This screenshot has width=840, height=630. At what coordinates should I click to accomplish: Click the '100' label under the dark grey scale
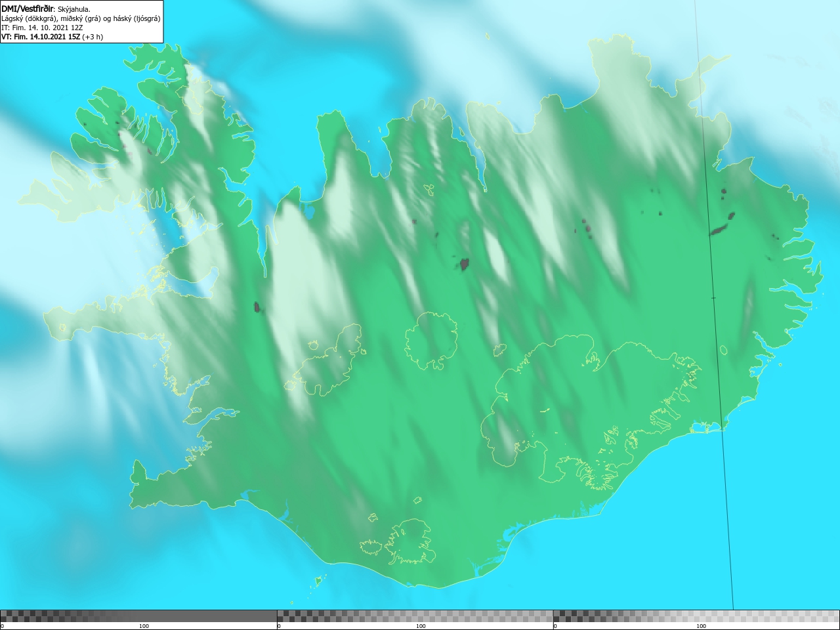144,626
